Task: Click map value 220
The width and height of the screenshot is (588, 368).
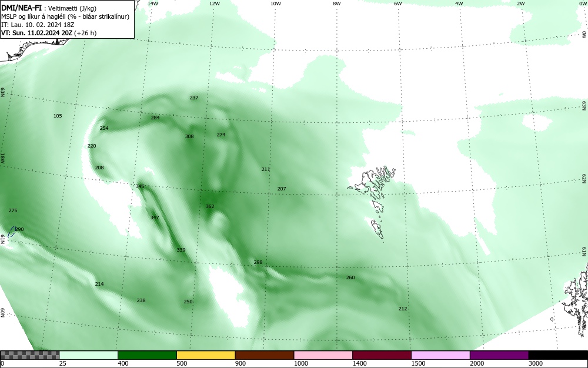Action: [x=92, y=146]
